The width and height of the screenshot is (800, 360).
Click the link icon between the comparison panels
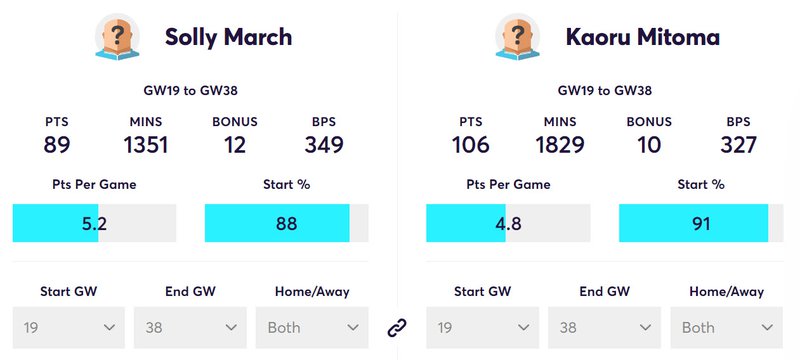click(x=397, y=327)
